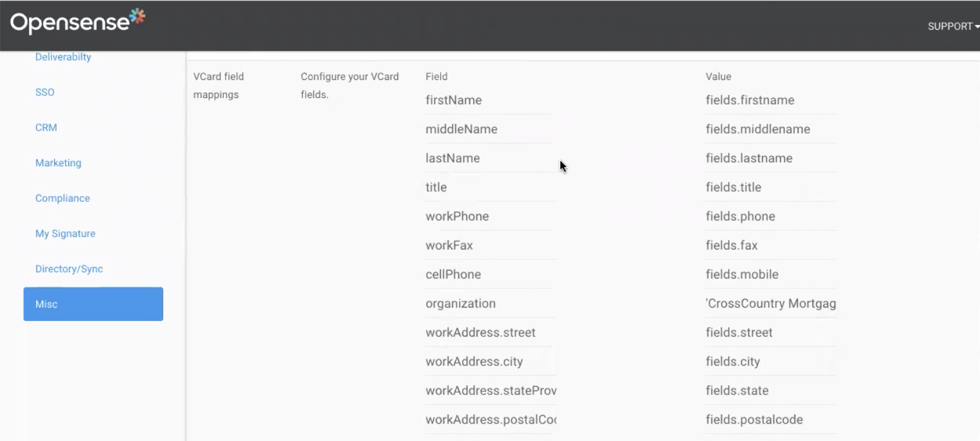Navigate to the Deliverabilty section
The width and height of the screenshot is (980, 441).
[63, 57]
